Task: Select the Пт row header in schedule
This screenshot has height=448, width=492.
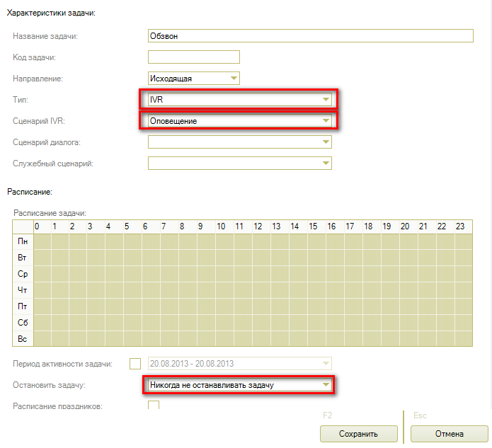Action: pos(23,306)
